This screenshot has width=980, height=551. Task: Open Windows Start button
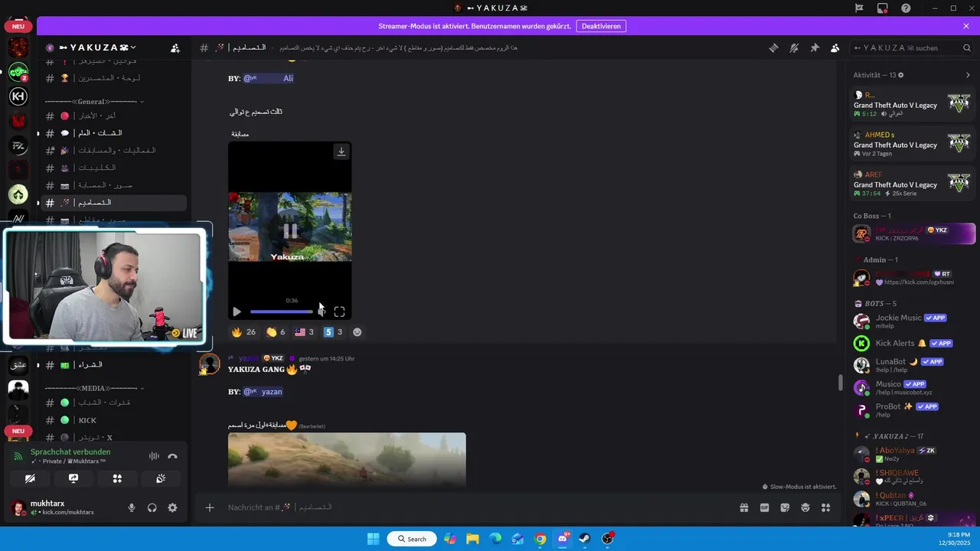[373, 539]
